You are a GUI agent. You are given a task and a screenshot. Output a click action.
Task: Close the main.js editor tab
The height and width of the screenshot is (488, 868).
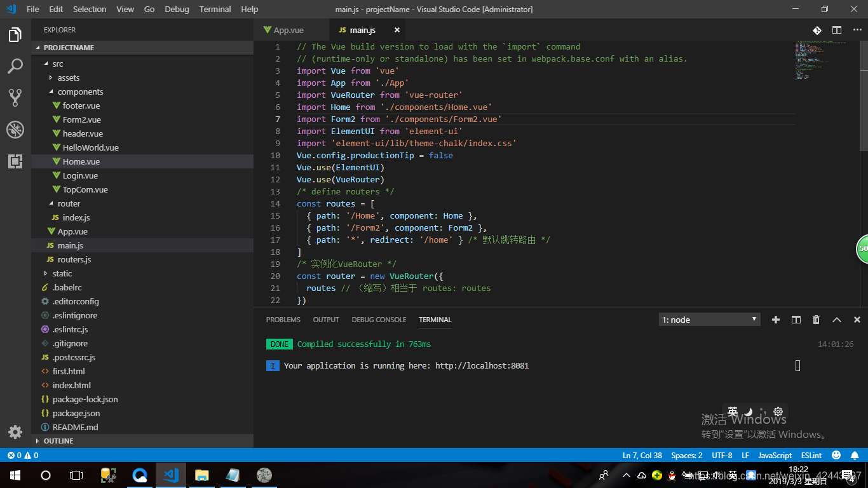pyautogui.click(x=397, y=30)
